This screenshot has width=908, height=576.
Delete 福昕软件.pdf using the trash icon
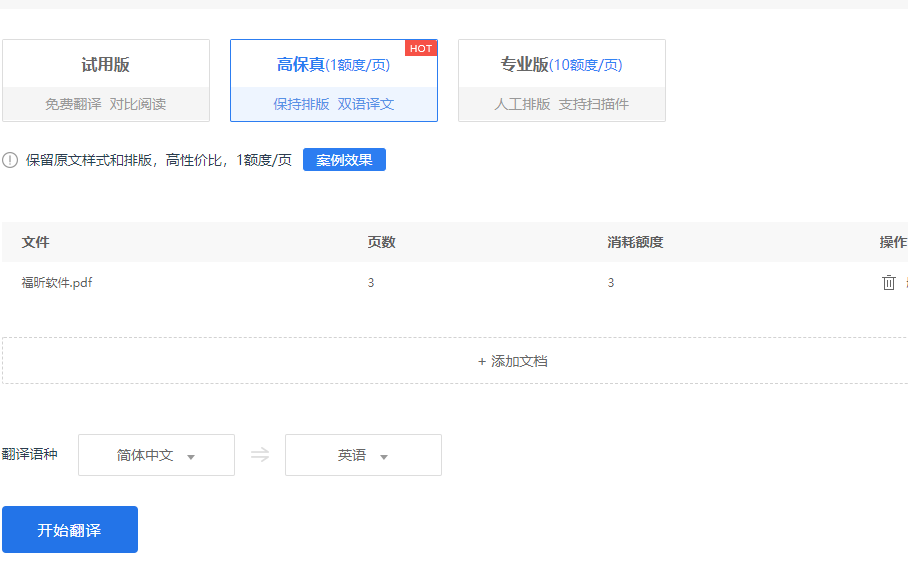coord(889,283)
